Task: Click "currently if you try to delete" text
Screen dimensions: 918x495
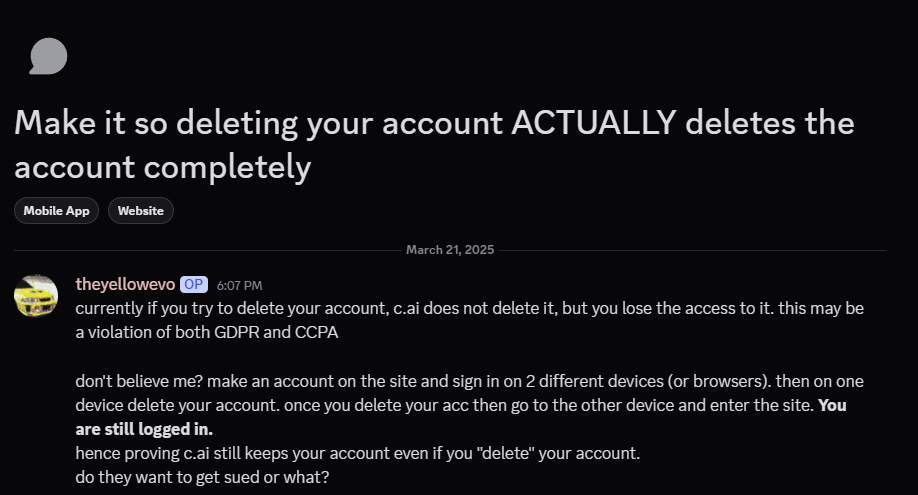Action: click(x=180, y=308)
